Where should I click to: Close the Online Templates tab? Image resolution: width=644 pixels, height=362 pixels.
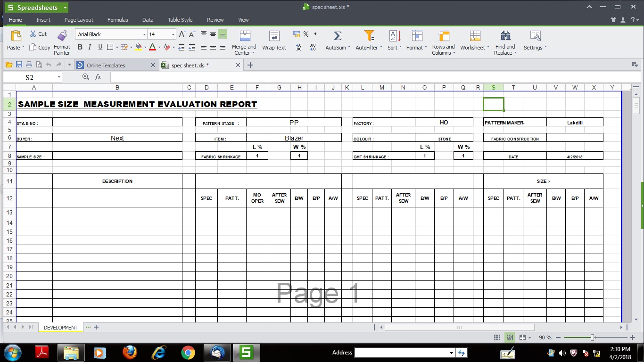click(153, 66)
